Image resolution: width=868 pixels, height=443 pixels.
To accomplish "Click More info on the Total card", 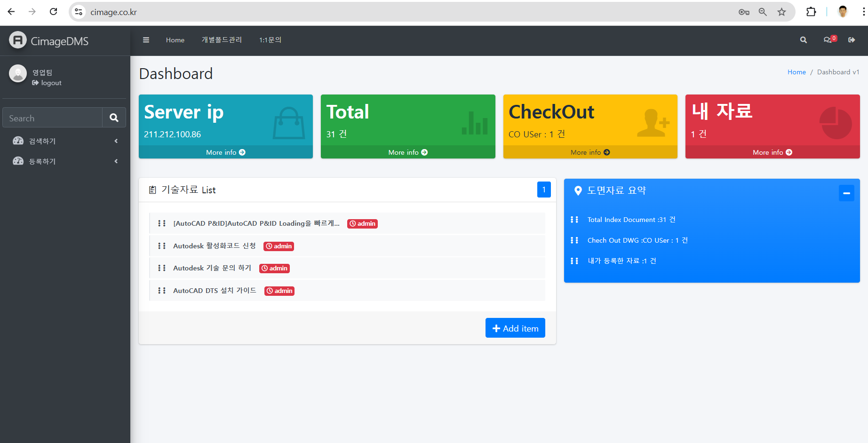I will pyautogui.click(x=408, y=152).
